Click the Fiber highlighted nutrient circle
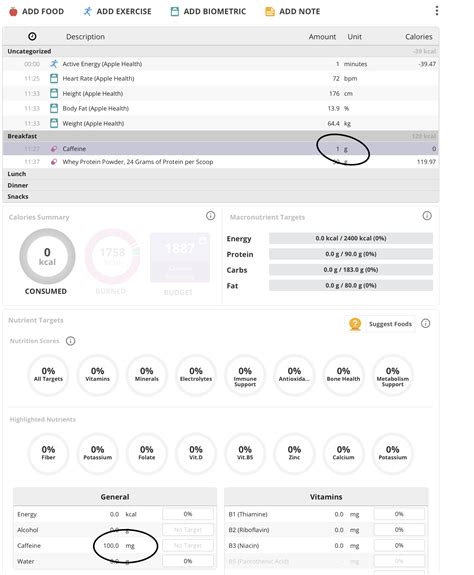Viewport: 474px width, 575px height. [48, 453]
